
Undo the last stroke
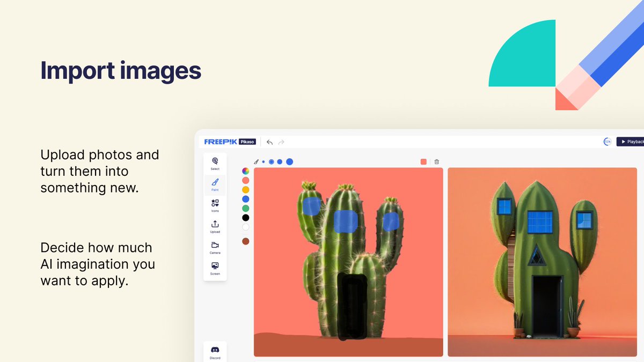point(270,142)
